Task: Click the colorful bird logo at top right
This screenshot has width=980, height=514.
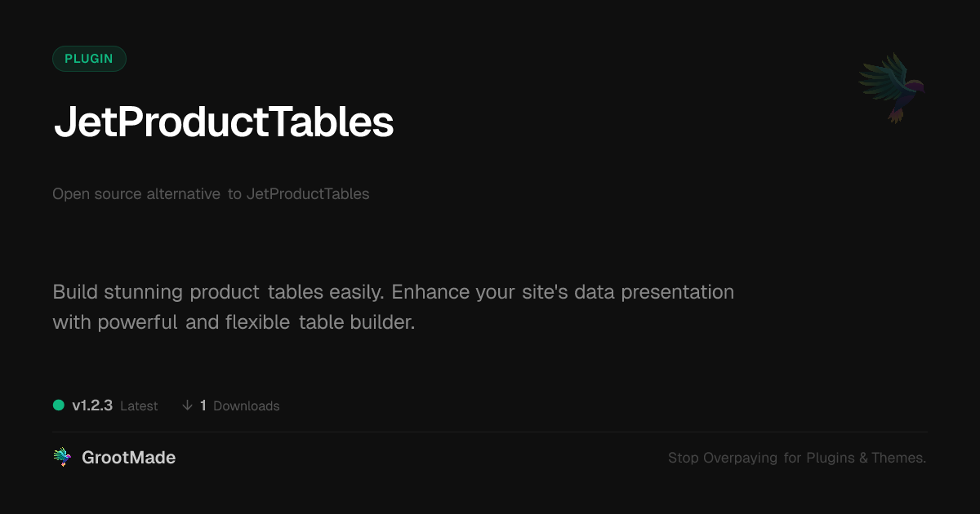Action: [892, 87]
